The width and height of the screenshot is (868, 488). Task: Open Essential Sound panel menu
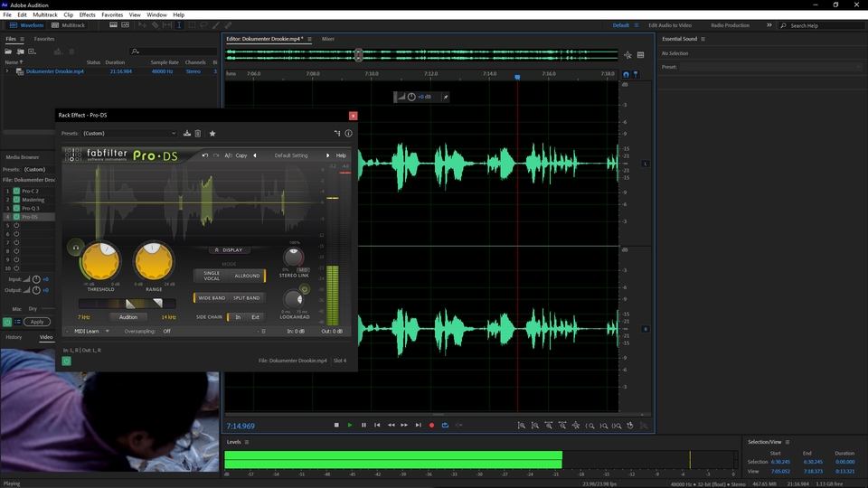click(703, 39)
